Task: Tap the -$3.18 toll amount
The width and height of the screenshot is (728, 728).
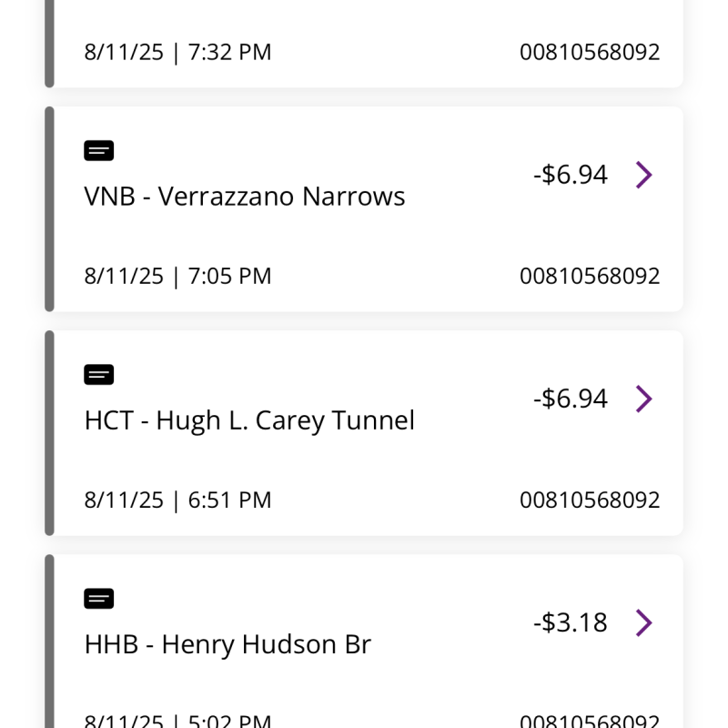Action: 571,622
